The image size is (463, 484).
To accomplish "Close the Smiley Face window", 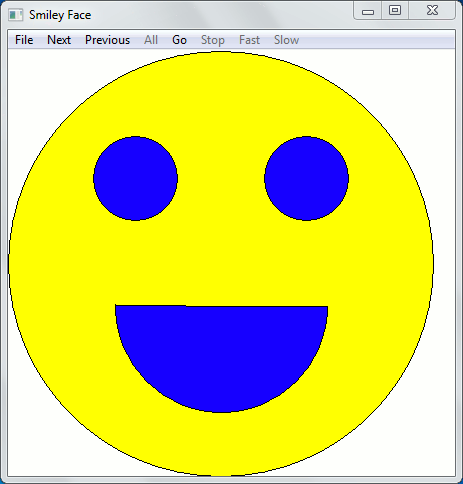I will [432, 11].
